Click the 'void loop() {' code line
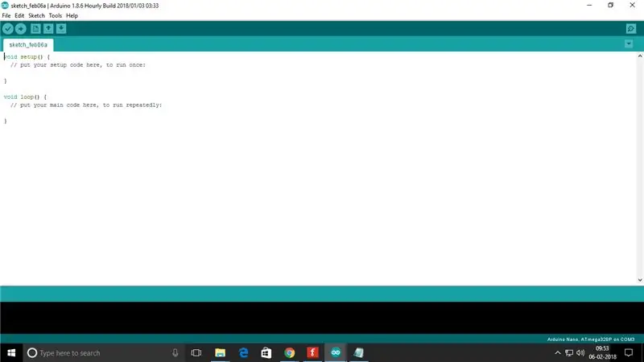 click(25, 97)
